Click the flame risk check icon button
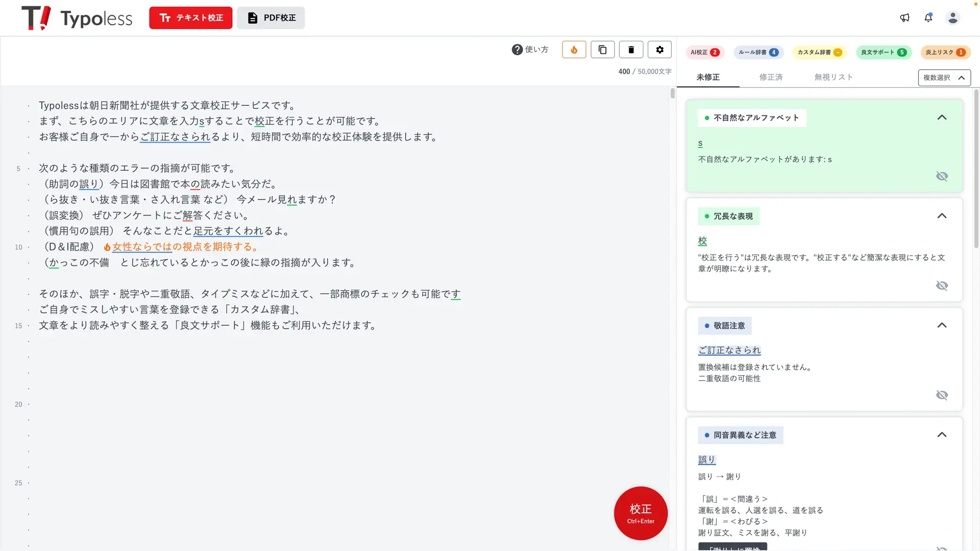The image size is (980, 551). pos(574,49)
